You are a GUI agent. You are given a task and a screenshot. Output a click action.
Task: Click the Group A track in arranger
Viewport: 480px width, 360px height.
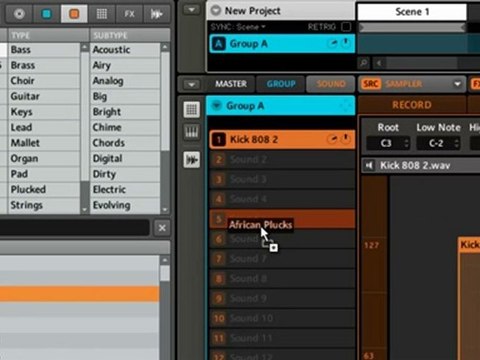point(283,44)
